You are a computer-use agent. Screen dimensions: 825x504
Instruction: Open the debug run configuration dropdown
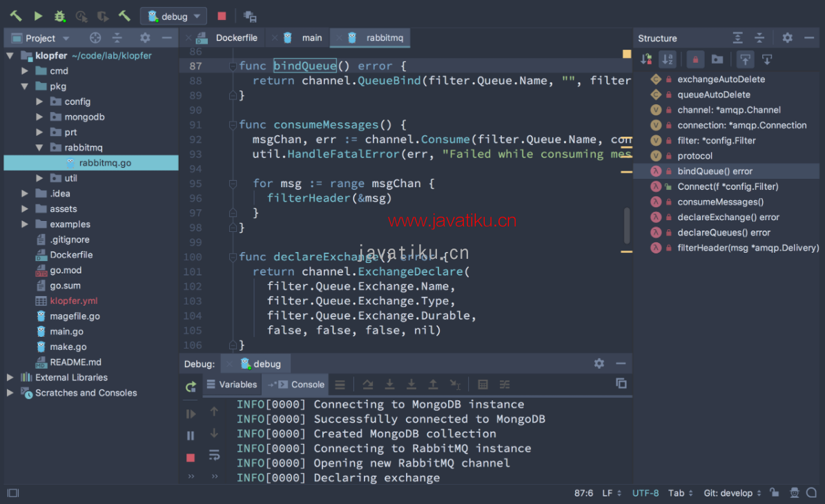pyautogui.click(x=173, y=17)
